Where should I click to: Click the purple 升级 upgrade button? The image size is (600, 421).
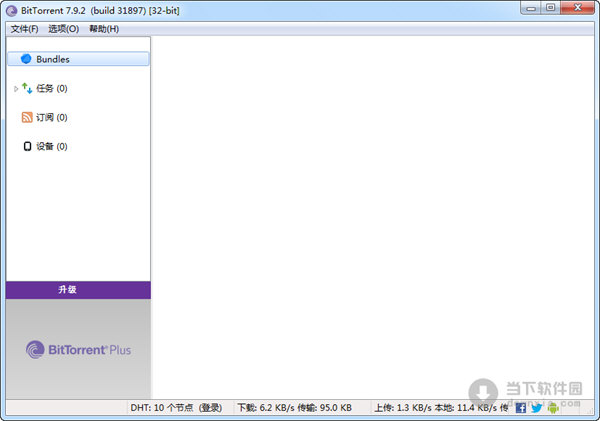coord(78,290)
